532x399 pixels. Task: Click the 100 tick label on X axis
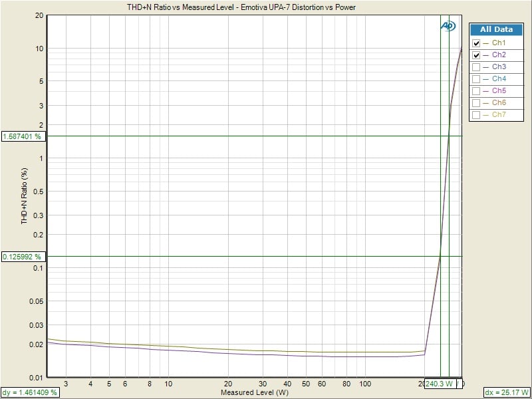coord(365,384)
